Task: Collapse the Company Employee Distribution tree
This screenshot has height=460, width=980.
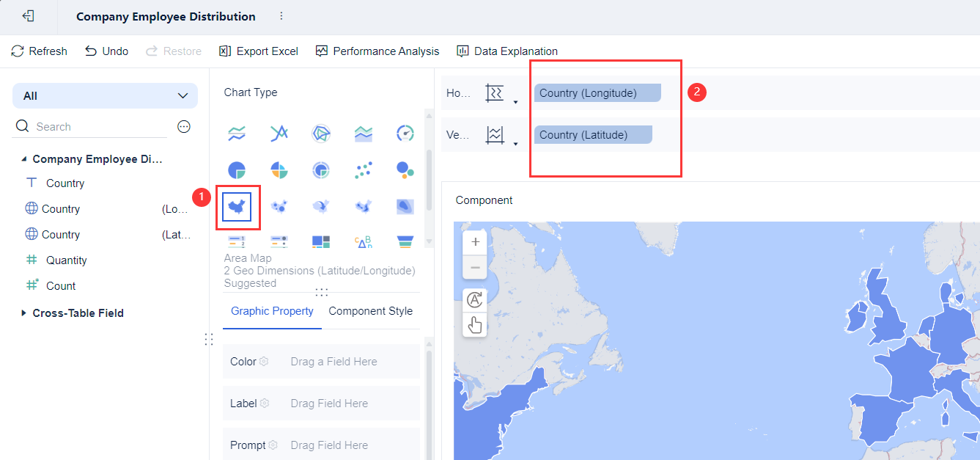Action: [24, 159]
